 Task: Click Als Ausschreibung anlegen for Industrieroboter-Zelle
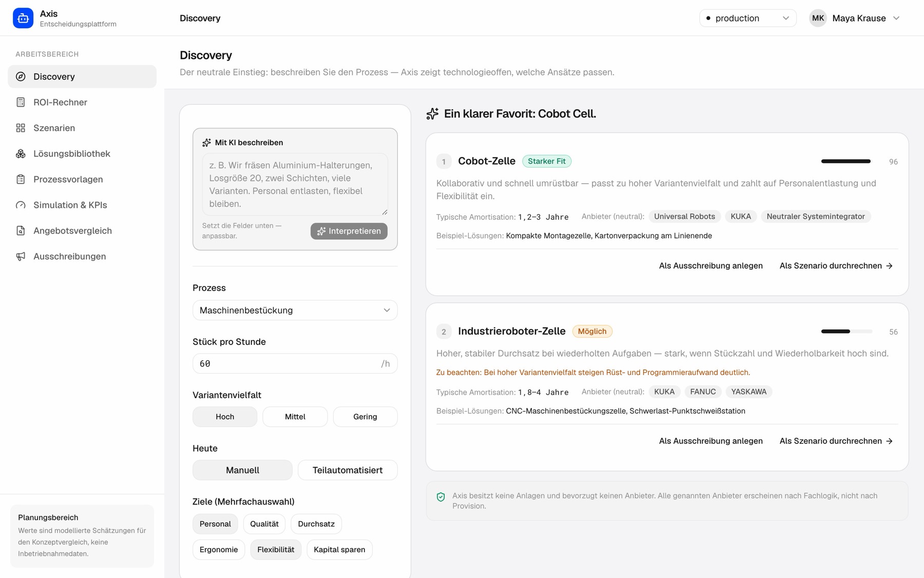point(710,441)
